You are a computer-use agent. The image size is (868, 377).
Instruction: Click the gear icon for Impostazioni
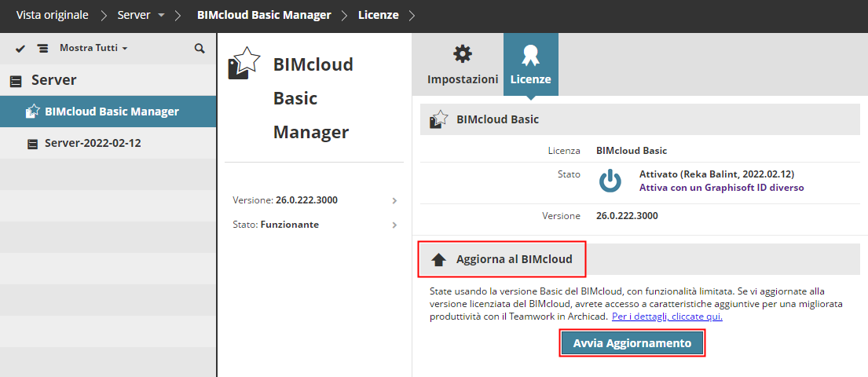coord(463,54)
